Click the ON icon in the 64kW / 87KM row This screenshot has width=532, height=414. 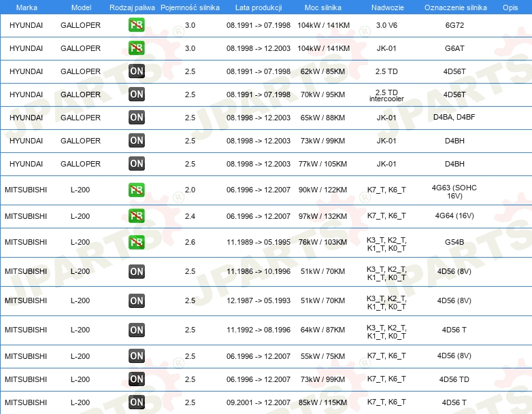(x=136, y=330)
